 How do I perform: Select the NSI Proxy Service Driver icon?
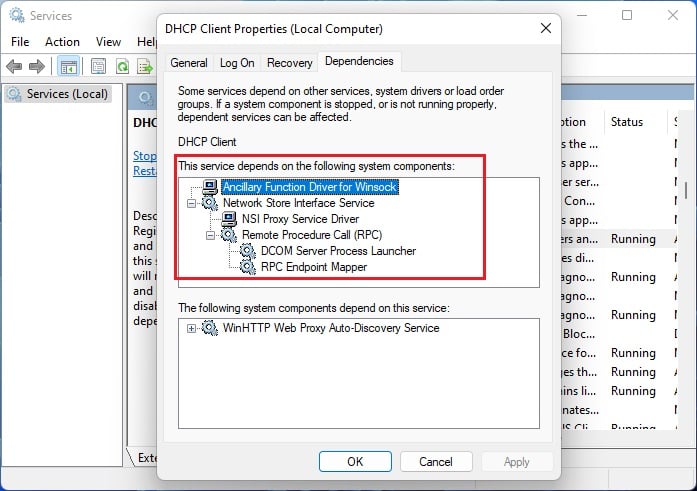[228, 219]
